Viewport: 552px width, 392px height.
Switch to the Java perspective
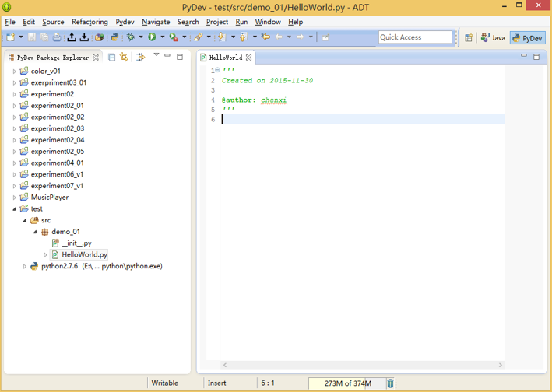click(x=493, y=37)
